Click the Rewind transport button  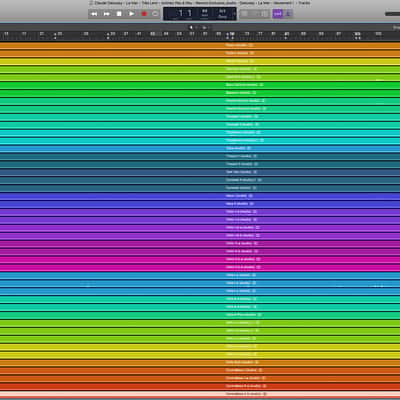[94, 14]
